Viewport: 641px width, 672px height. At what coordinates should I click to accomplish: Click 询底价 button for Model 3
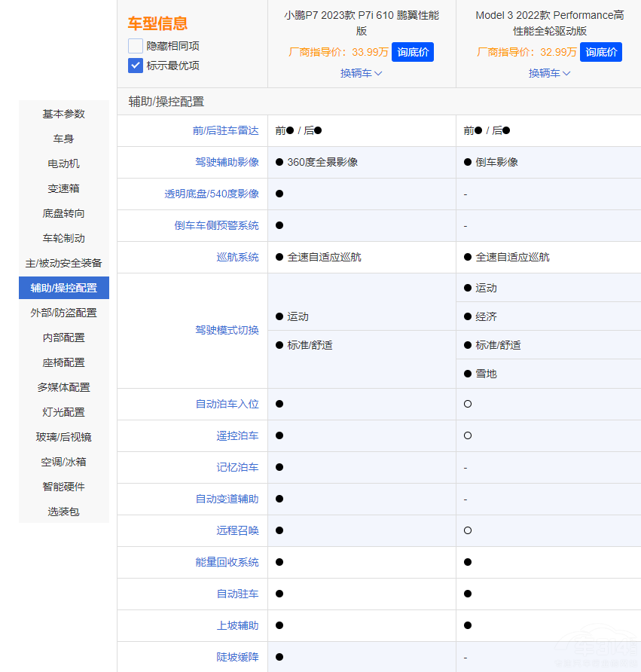point(601,52)
